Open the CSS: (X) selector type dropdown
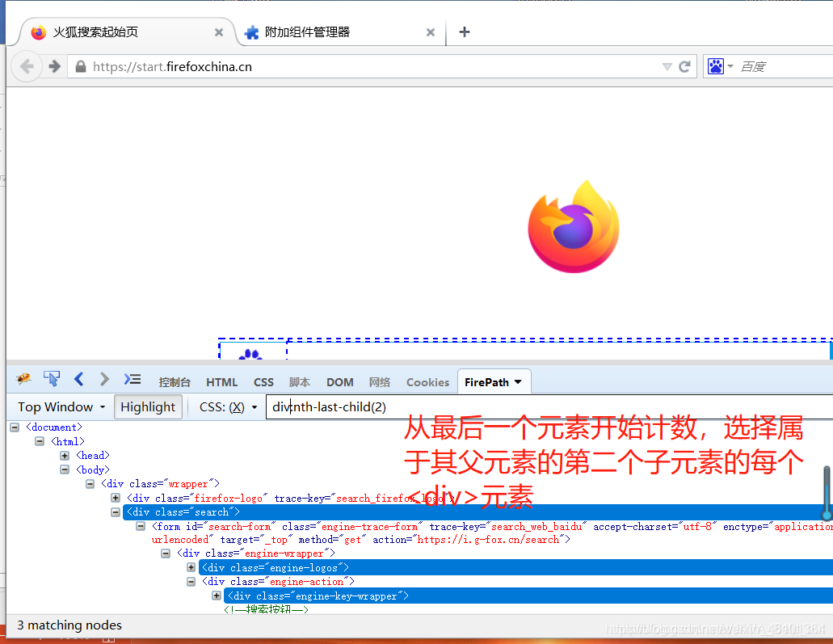833x644 pixels. click(x=228, y=407)
